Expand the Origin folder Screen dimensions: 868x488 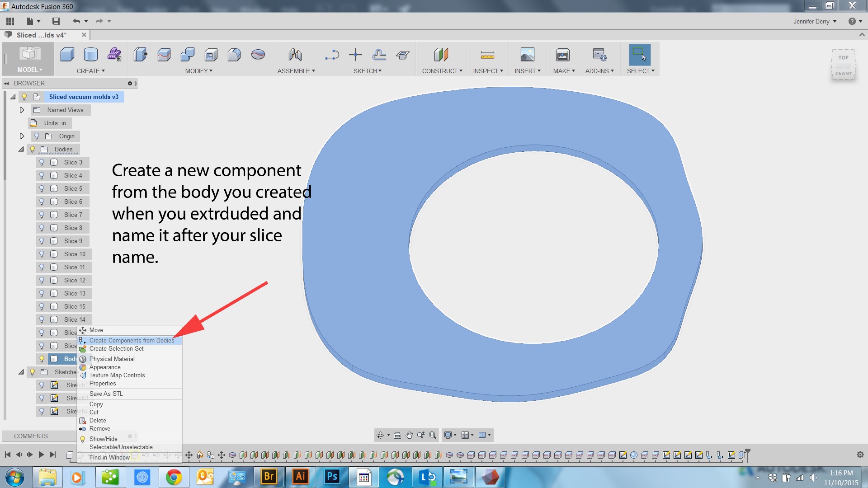[x=22, y=136]
